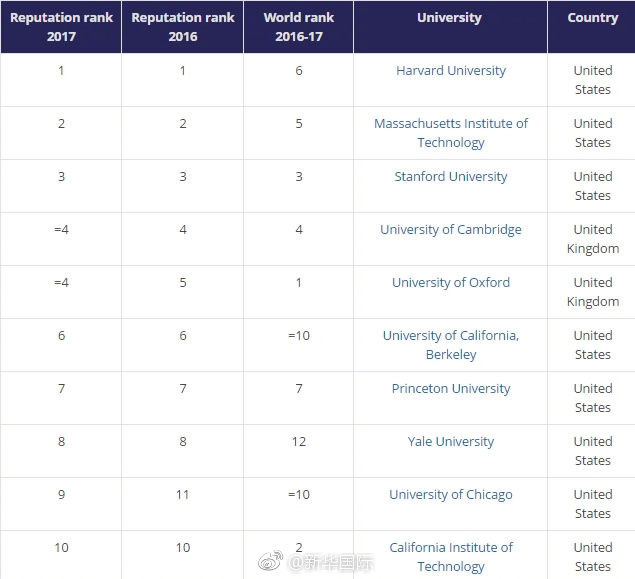This screenshot has width=635, height=579.
Task: Open California Institute of Technology link
Action: (x=451, y=557)
